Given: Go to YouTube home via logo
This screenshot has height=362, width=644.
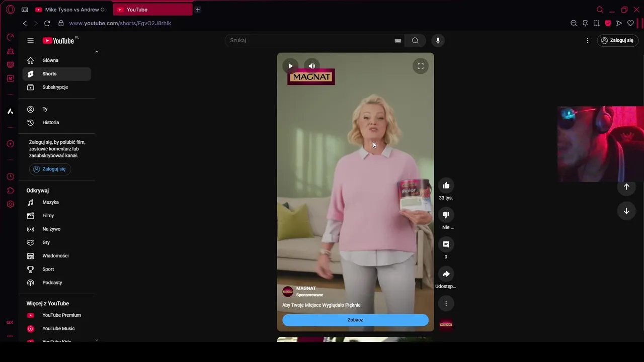Looking at the screenshot, I should (x=58, y=41).
